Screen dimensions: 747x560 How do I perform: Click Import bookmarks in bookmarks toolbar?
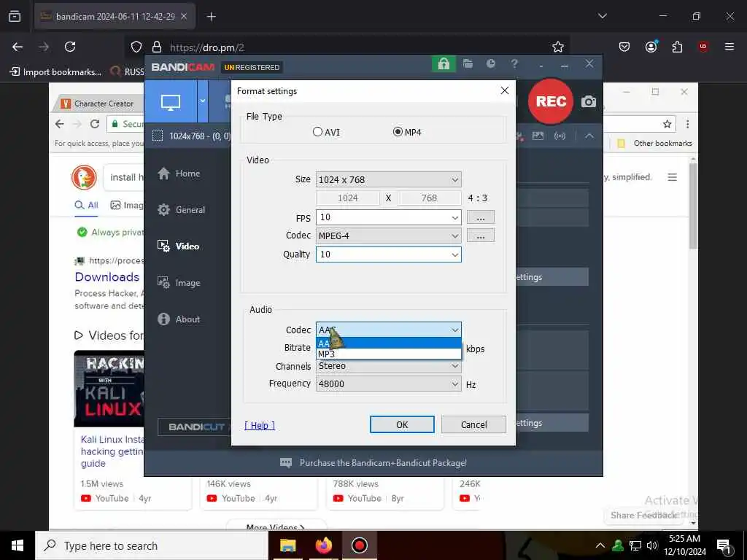point(55,72)
